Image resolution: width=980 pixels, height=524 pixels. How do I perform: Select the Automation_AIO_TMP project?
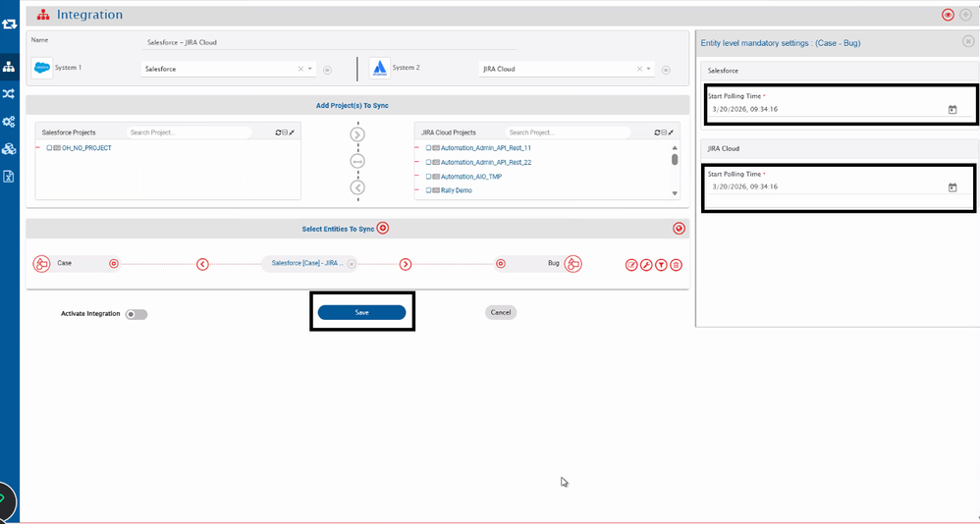(x=471, y=176)
